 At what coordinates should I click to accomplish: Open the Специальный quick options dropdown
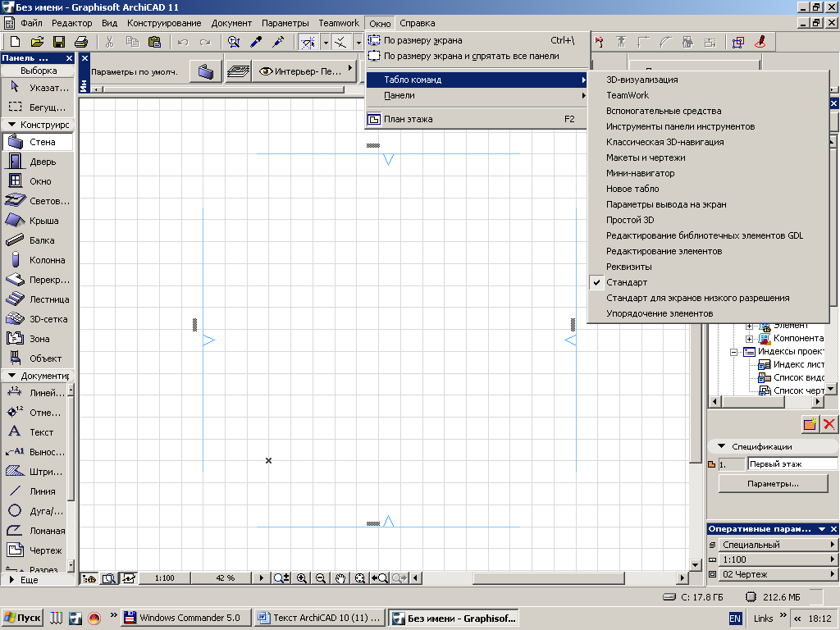tap(778, 545)
